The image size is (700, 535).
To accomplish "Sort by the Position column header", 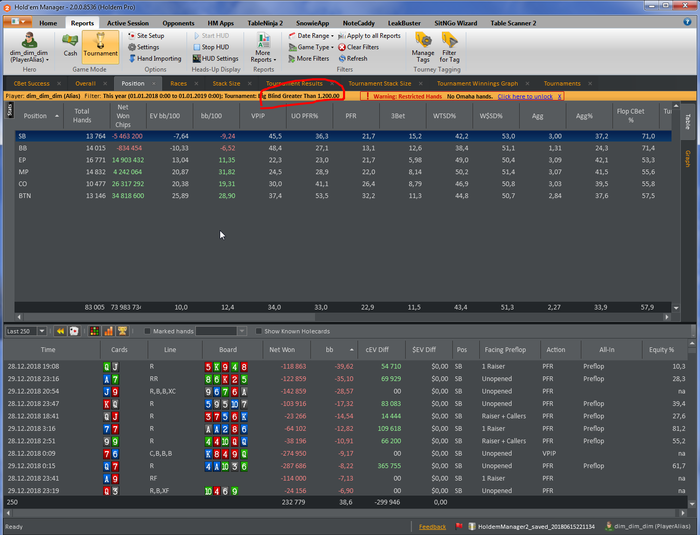I will coord(39,116).
